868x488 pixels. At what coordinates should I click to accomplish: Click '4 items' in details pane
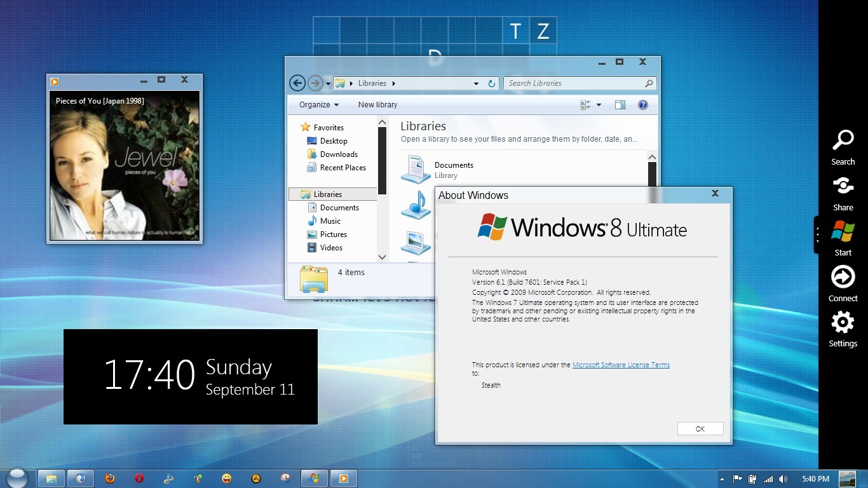pos(351,273)
